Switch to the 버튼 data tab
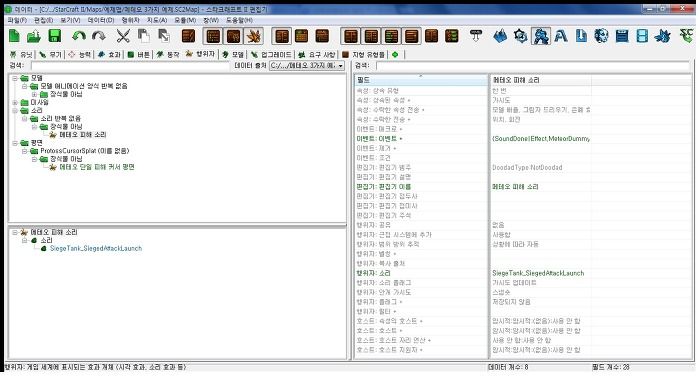Image resolution: width=700 pixels, height=376 pixels. click(138, 54)
